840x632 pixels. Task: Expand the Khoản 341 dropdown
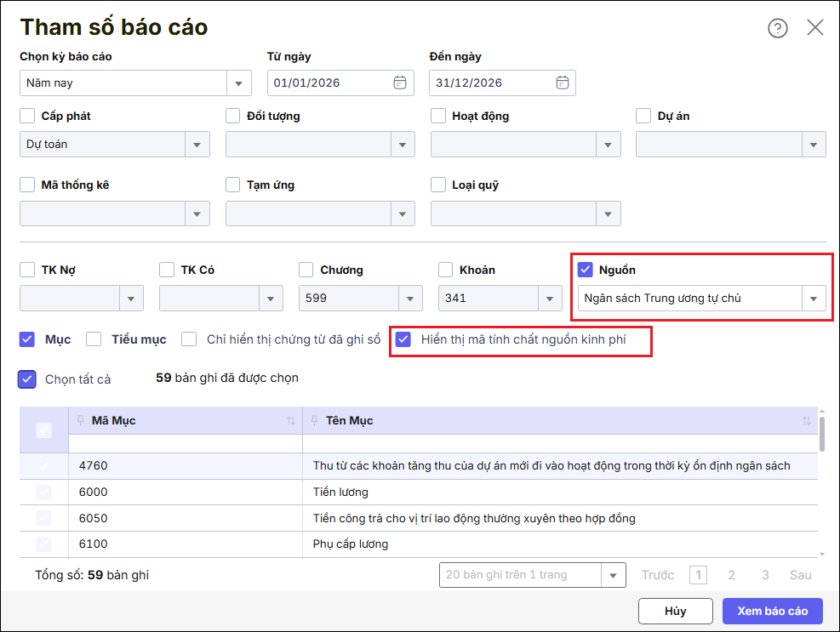(550, 299)
